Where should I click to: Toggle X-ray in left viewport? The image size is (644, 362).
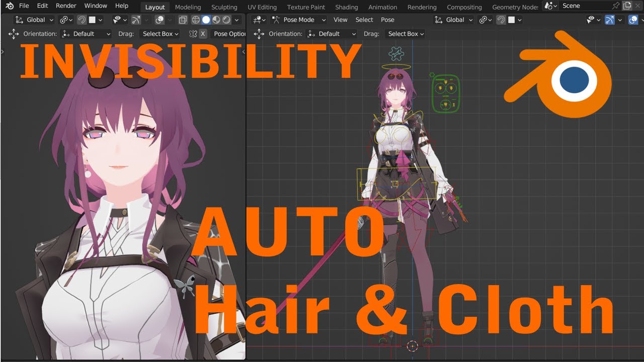183,20
